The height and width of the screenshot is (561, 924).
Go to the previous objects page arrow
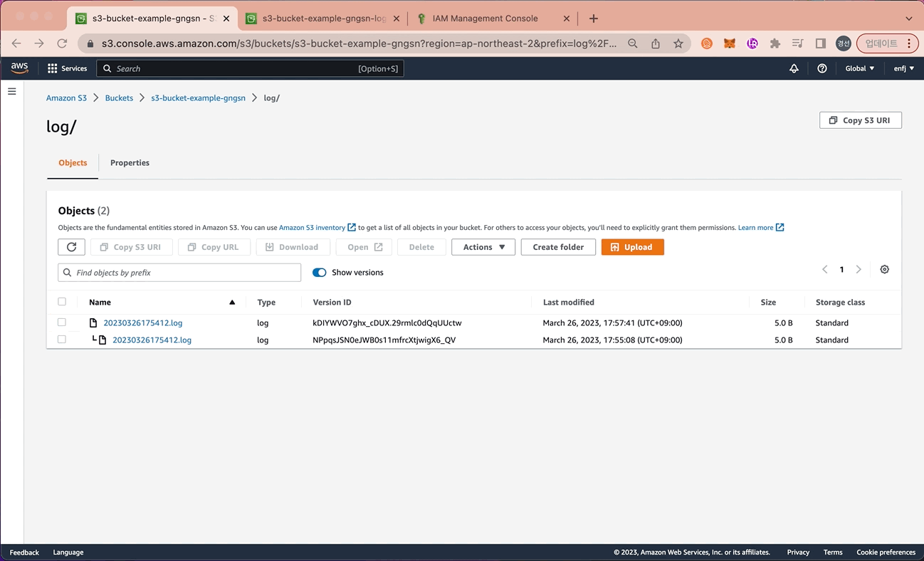(825, 269)
